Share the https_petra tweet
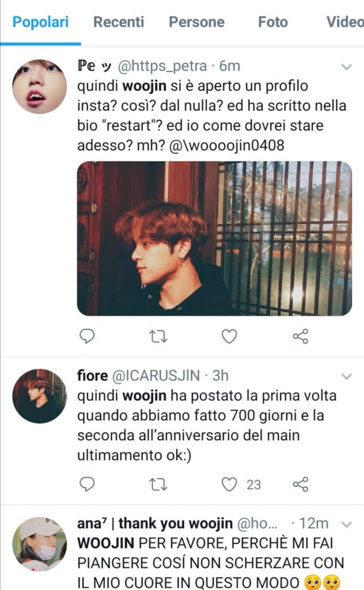 point(301,336)
